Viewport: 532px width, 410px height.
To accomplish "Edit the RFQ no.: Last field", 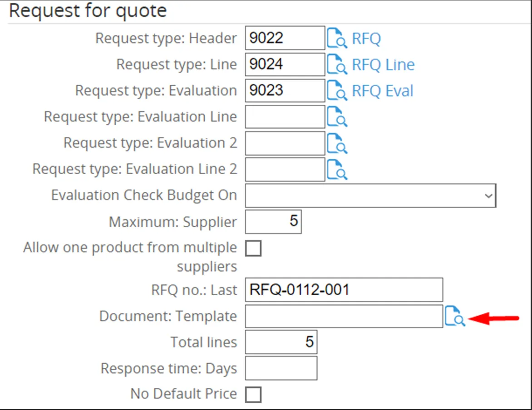I will 344,290.
